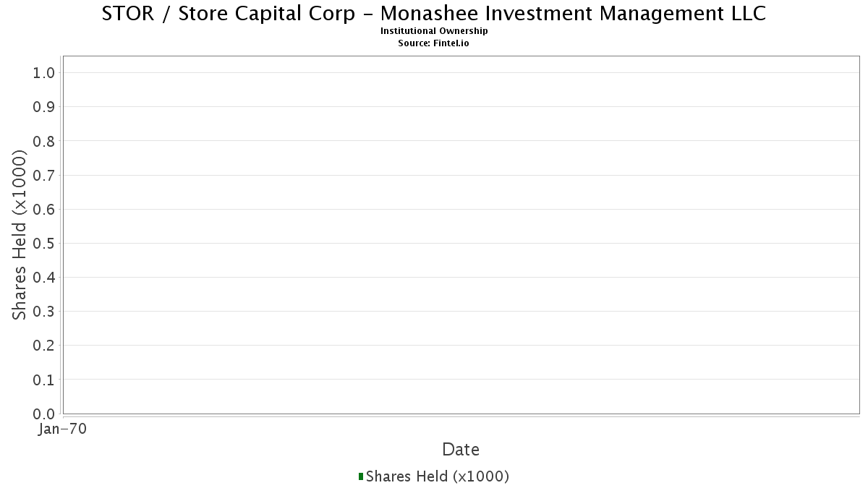
Task: Click the center of the empty plot area
Action: point(461,235)
